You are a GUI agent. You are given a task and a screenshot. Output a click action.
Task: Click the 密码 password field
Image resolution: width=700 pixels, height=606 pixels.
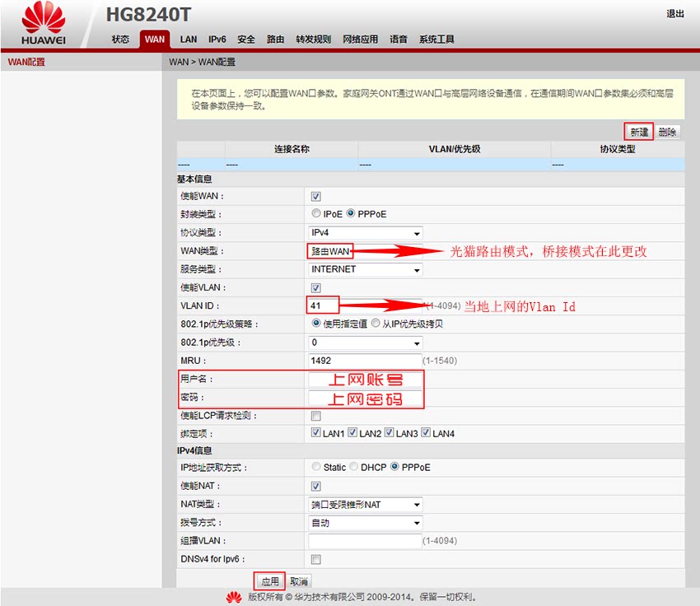365,398
